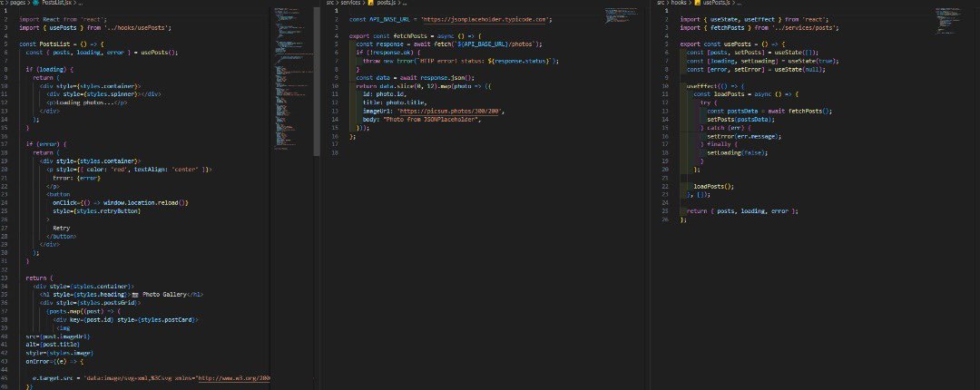Click the h1 'Photo Gallery' heading line
The image size is (980, 390).
(122, 295)
